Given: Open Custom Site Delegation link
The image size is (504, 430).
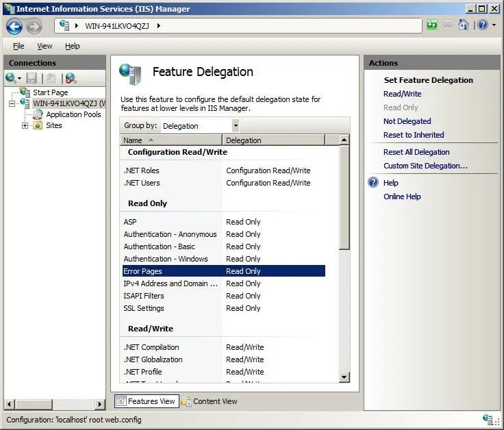Looking at the screenshot, I should (425, 166).
